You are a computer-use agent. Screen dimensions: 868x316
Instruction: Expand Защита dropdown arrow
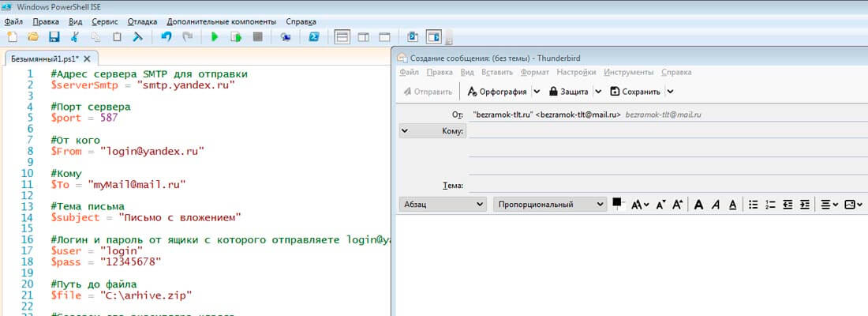coord(598,92)
